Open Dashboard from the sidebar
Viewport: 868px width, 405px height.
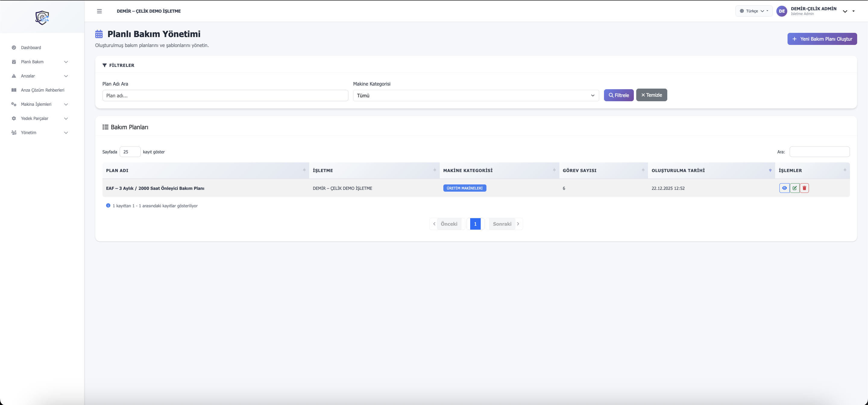click(31, 48)
